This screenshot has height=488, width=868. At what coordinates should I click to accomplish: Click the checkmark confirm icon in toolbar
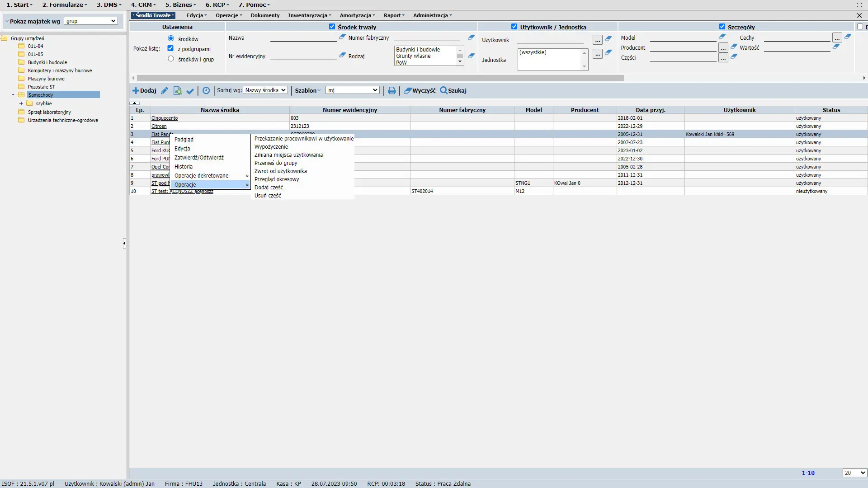click(x=190, y=91)
